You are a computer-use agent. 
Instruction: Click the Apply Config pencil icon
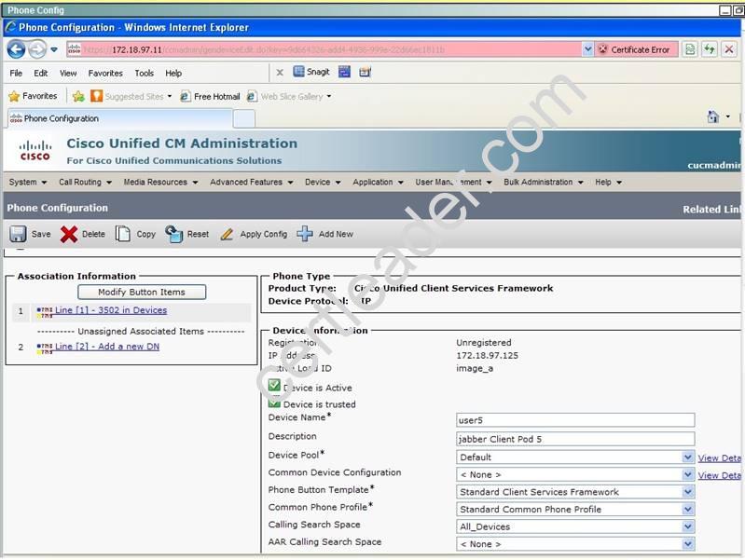tap(227, 234)
